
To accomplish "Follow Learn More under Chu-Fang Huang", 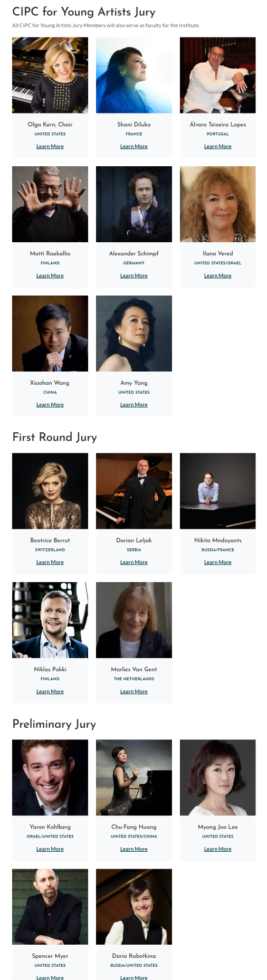I will pos(134,849).
